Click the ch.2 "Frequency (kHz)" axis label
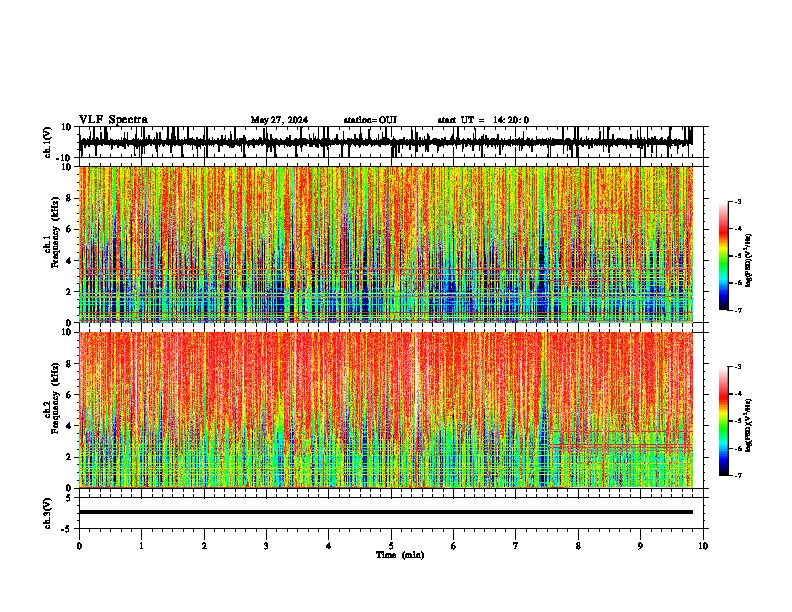The width and height of the screenshot is (792, 612). tap(55, 398)
